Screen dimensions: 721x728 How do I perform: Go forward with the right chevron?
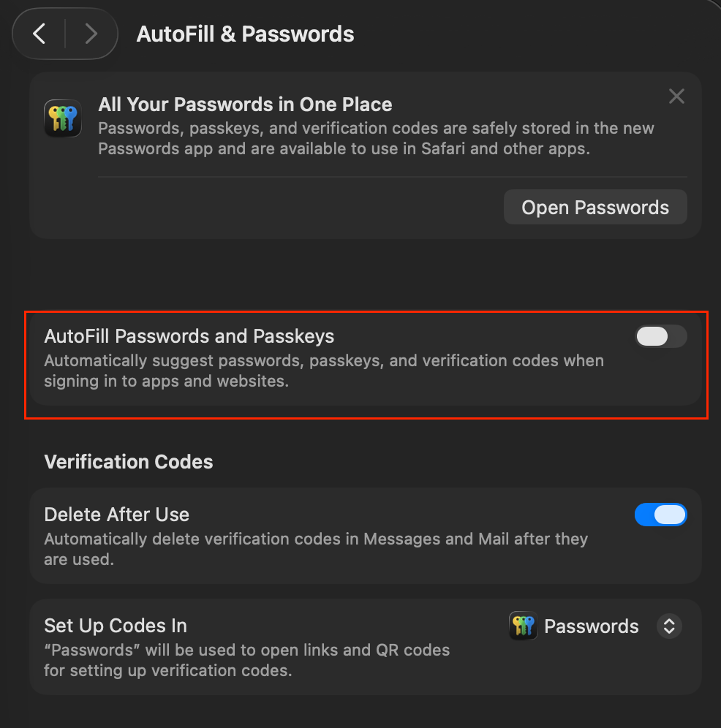point(91,34)
